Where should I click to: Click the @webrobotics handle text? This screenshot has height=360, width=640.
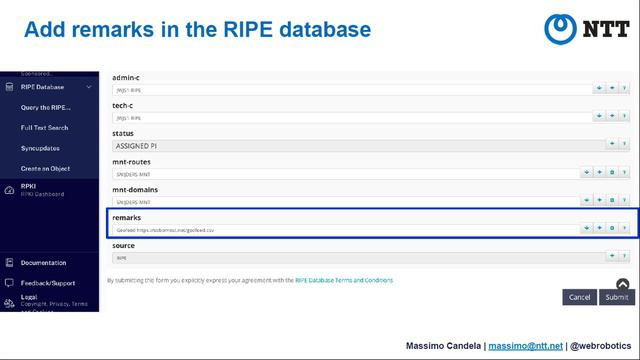[600, 346]
